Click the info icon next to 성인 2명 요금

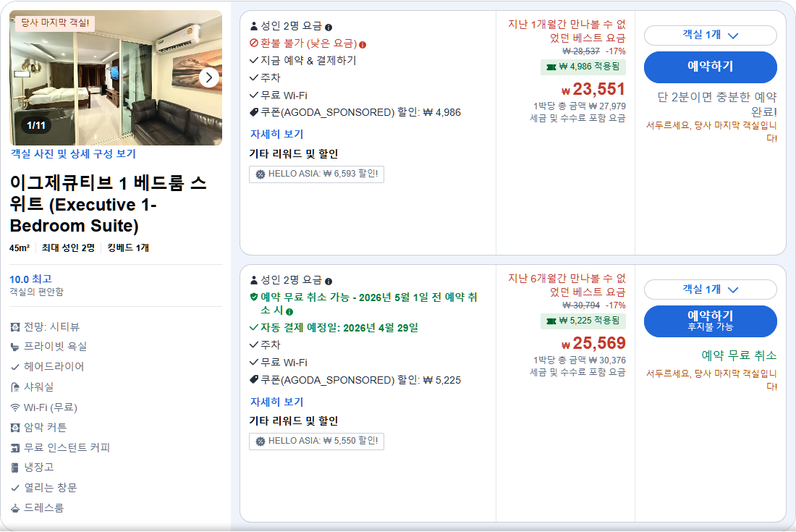329,27
